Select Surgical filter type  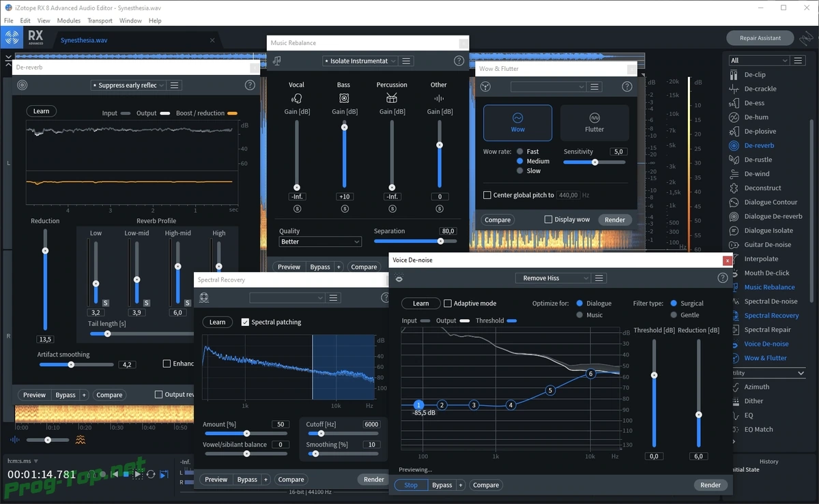click(x=674, y=303)
